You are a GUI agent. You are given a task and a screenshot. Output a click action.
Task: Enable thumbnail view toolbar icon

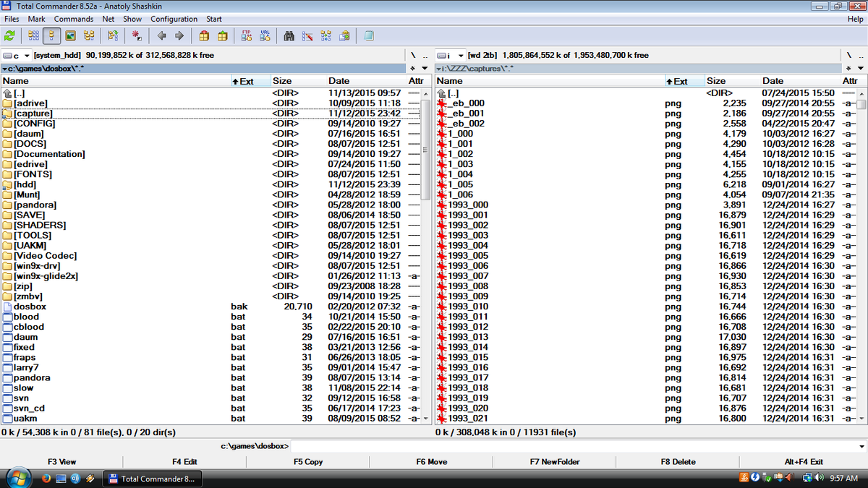click(71, 35)
